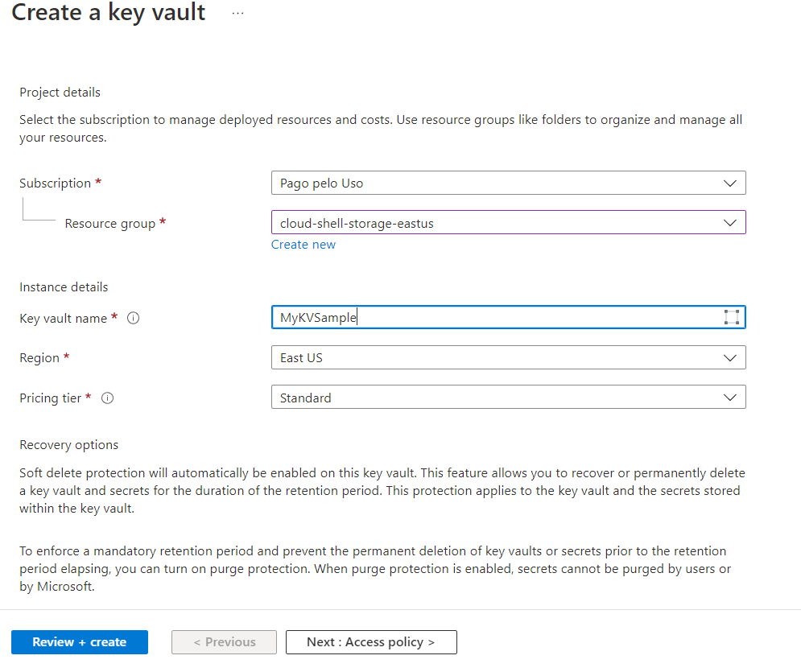Go to Next: Access policy step
801x672 pixels.
(371, 642)
